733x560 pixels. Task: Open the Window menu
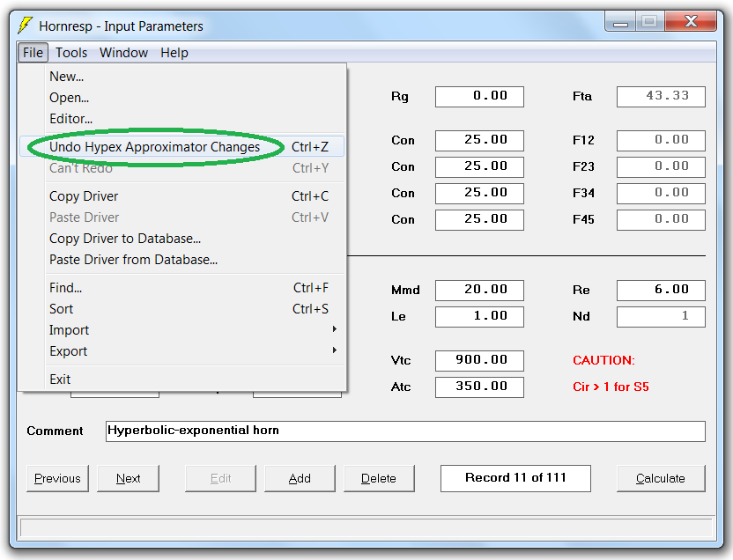click(x=123, y=52)
